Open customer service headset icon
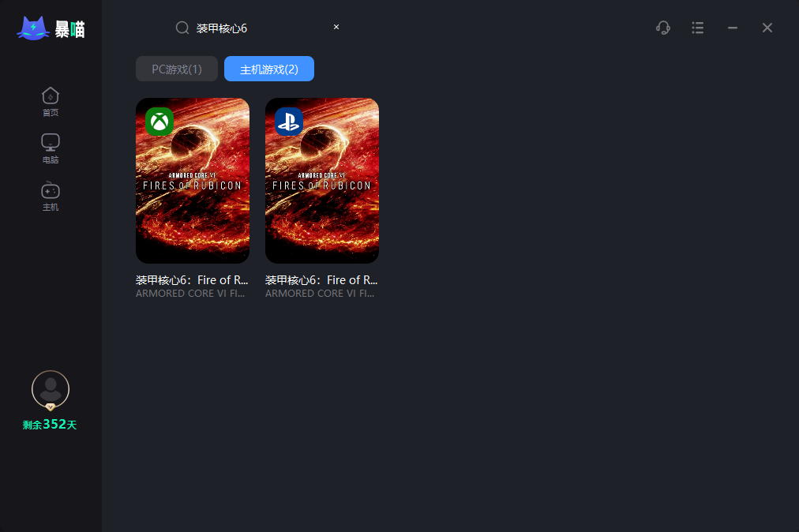The height and width of the screenshot is (532, 799). click(x=663, y=28)
